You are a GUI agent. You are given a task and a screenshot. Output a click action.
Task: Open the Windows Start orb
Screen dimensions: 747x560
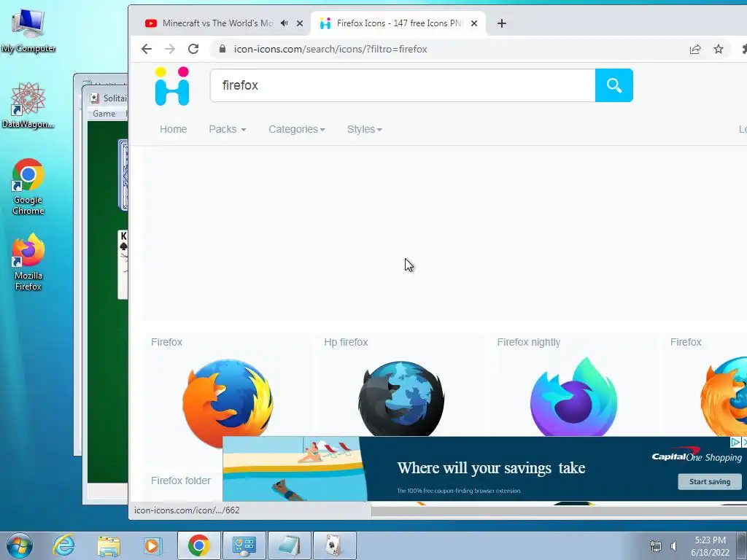click(20, 545)
